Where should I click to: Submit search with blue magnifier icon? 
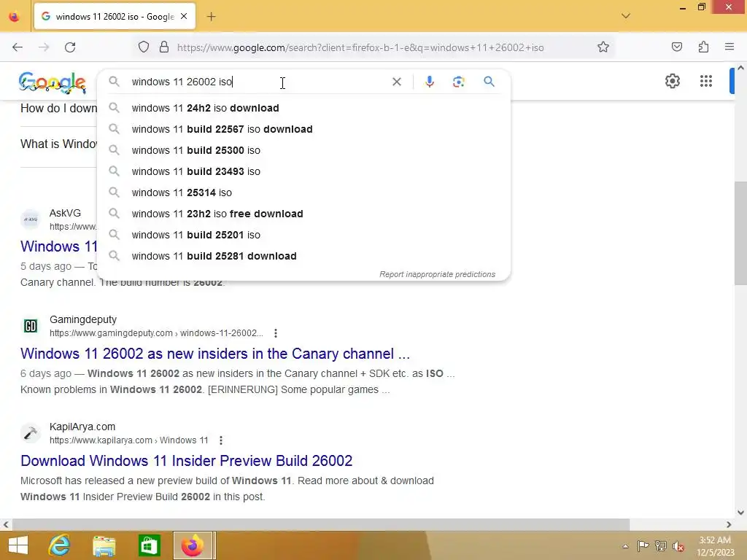(489, 82)
